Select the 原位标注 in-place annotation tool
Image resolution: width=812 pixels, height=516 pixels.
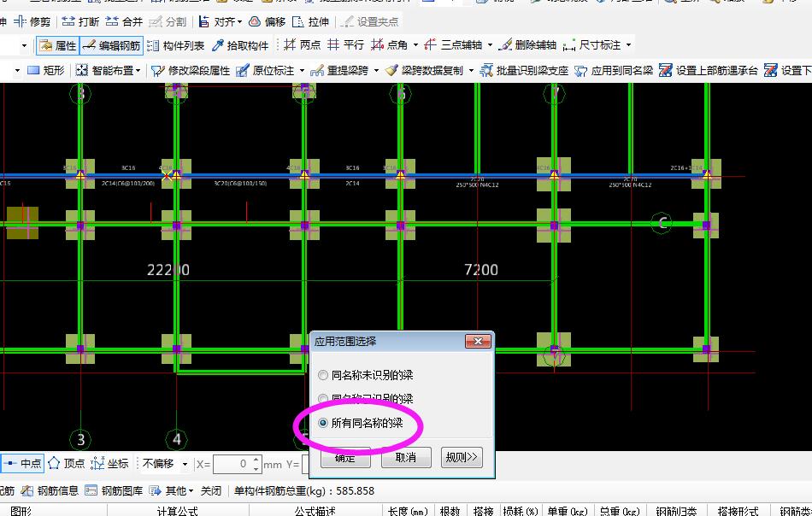point(265,70)
